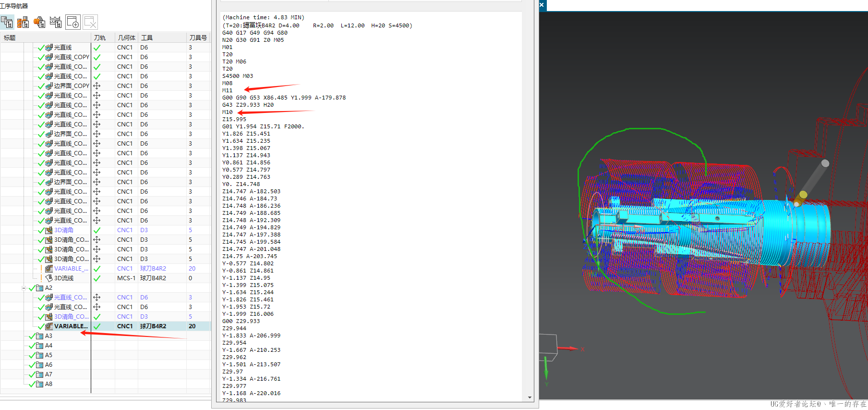Click 球刀B4R2 cell in 3D流线 row
This screenshot has width=868, height=410.
pos(153,278)
